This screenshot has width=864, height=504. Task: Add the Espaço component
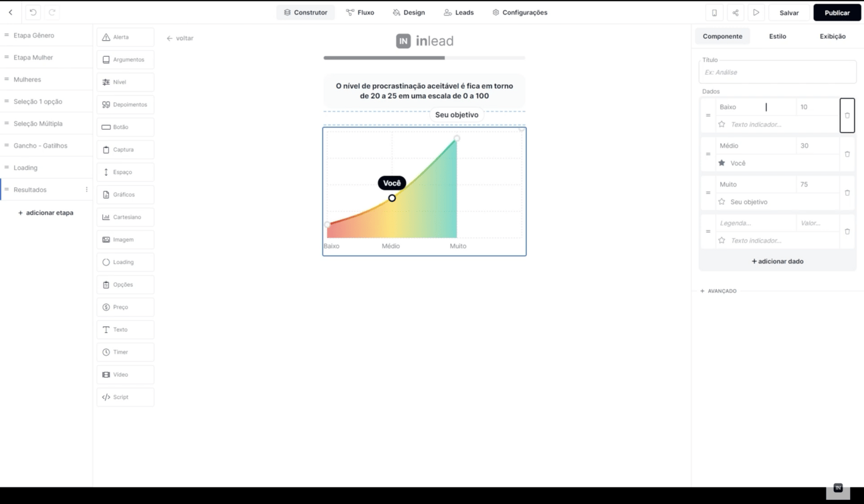(x=125, y=172)
